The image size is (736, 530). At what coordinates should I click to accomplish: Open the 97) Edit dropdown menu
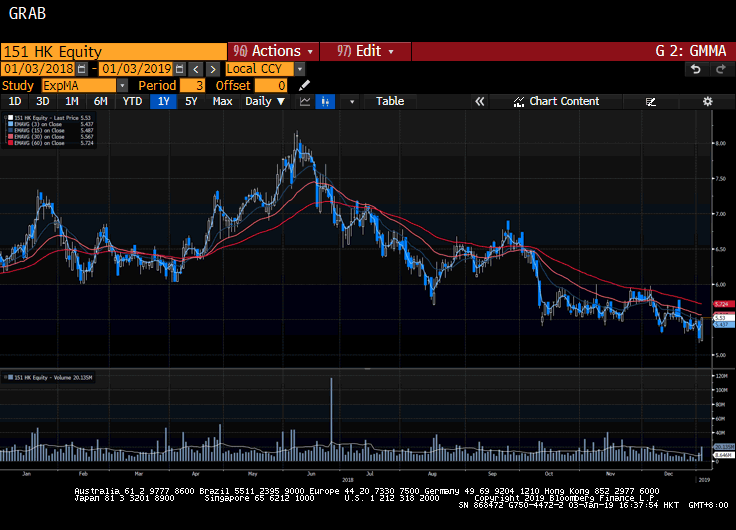(365, 51)
